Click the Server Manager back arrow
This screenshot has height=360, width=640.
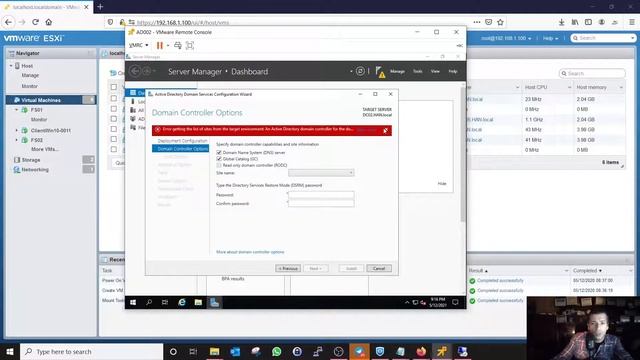135,71
